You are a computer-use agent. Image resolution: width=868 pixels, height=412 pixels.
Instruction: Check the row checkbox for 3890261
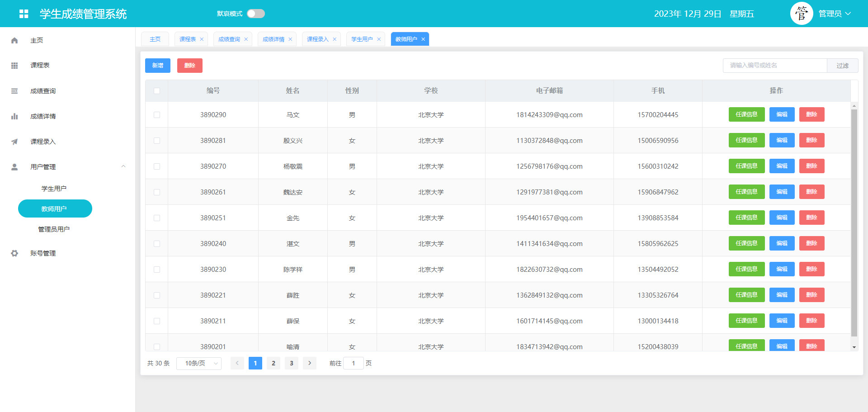[x=157, y=192]
